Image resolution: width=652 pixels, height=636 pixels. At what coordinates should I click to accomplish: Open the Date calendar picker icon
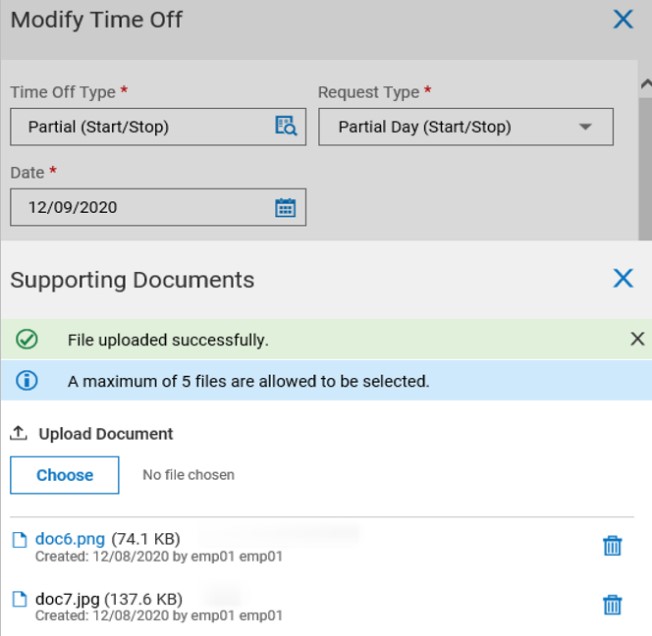[286, 208]
